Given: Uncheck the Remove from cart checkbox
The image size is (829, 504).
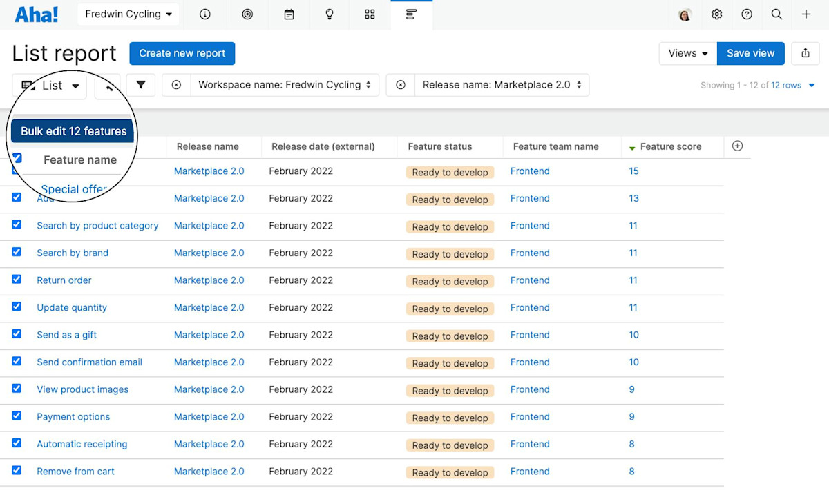Looking at the screenshot, I should pos(17,470).
